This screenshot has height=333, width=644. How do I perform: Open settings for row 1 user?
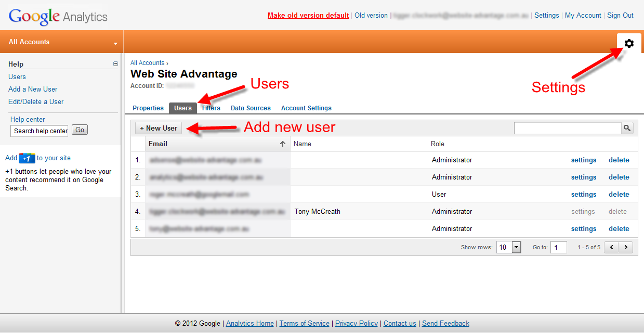click(584, 160)
